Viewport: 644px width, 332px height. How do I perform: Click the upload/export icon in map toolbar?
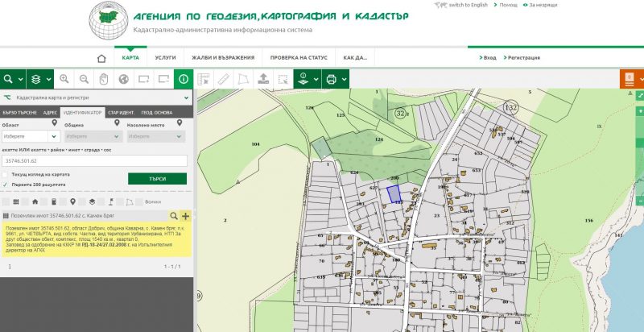[x=262, y=79]
